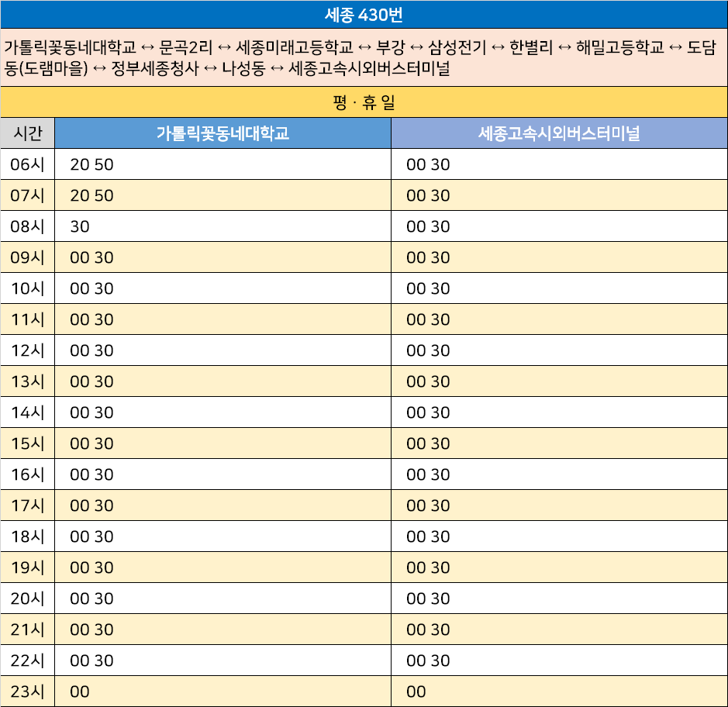Image resolution: width=728 pixels, height=707 pixels.
Task: Select the '16시' hour cell
Action: coord(28,475)
